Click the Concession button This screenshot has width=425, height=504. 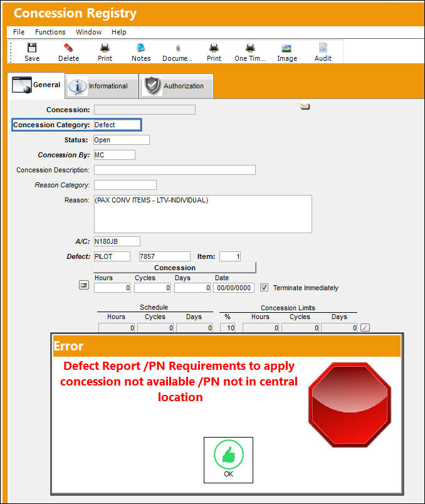[175, 268]
